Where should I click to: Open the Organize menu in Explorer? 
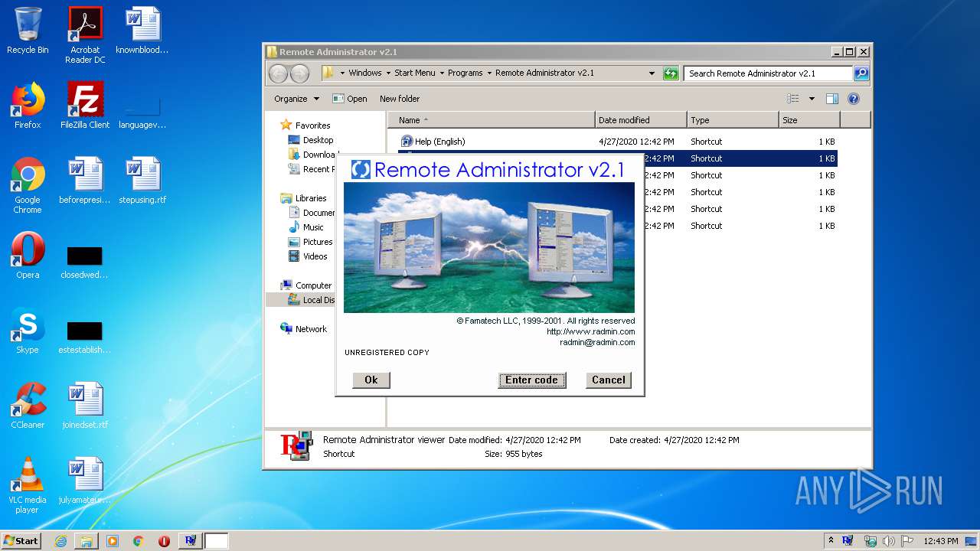(296, 99)
